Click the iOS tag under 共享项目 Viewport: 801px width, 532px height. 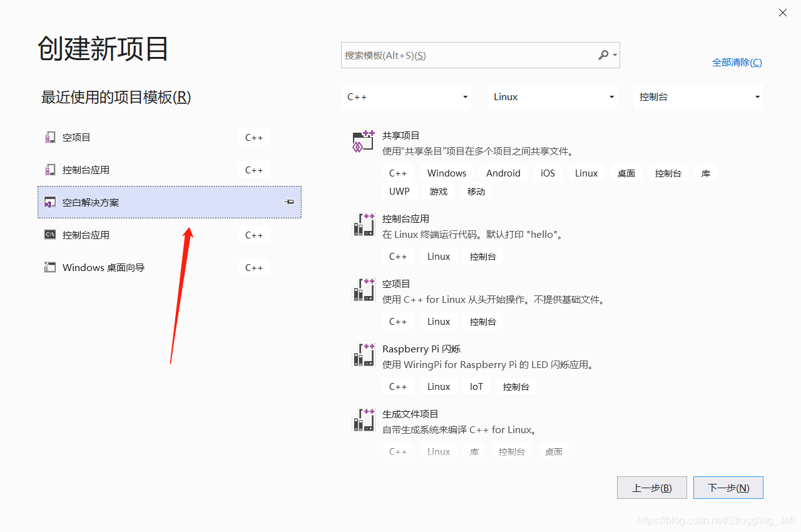pos(548,173)
